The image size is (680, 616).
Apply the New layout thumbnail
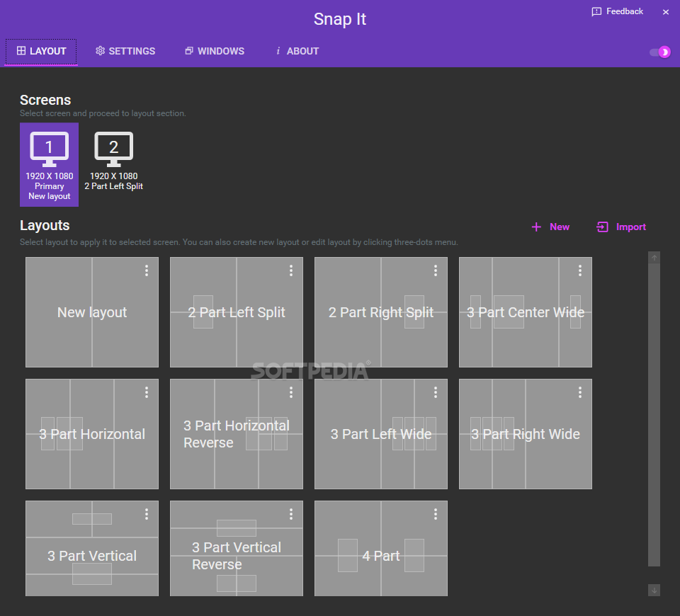point(92,312)
